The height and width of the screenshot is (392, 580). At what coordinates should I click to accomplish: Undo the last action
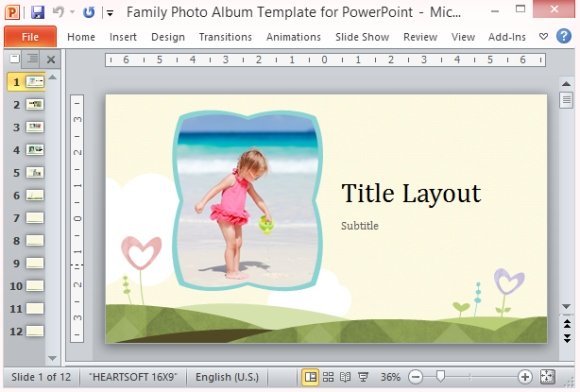58,12
